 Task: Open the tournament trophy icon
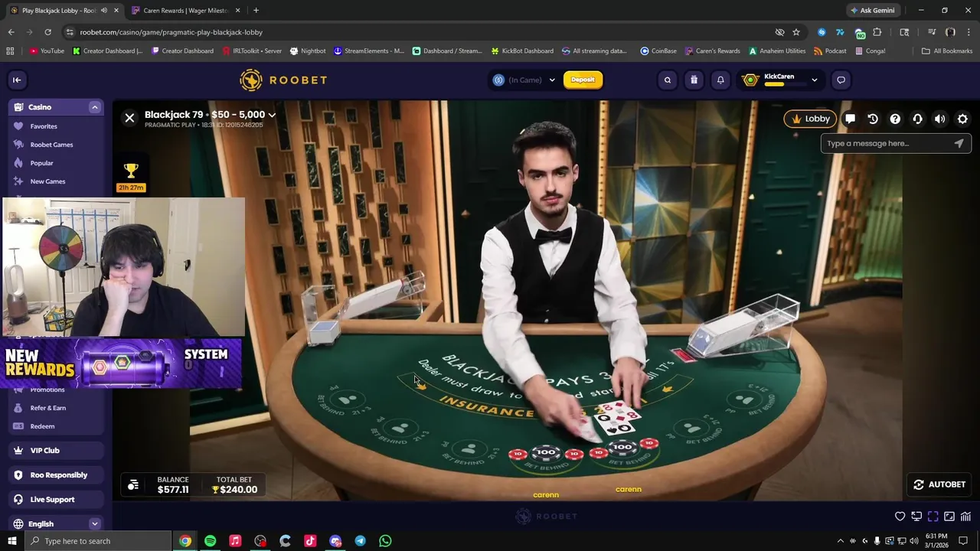[x=131, y=171]
